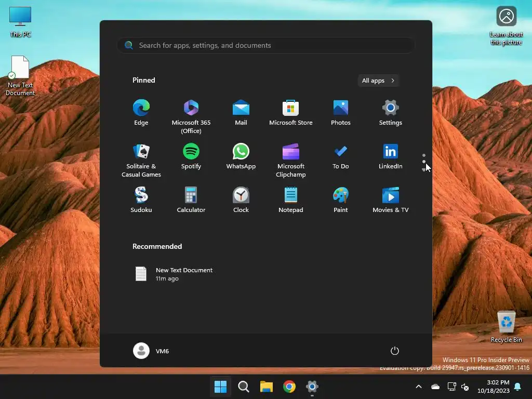Open the Clock app

coord(241,200)
